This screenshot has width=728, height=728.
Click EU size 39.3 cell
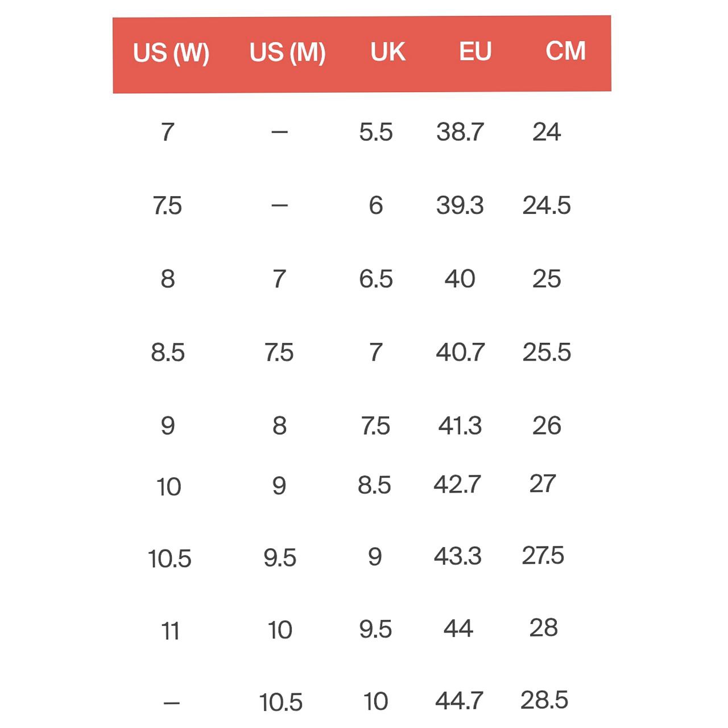click(x=460, y=205)
